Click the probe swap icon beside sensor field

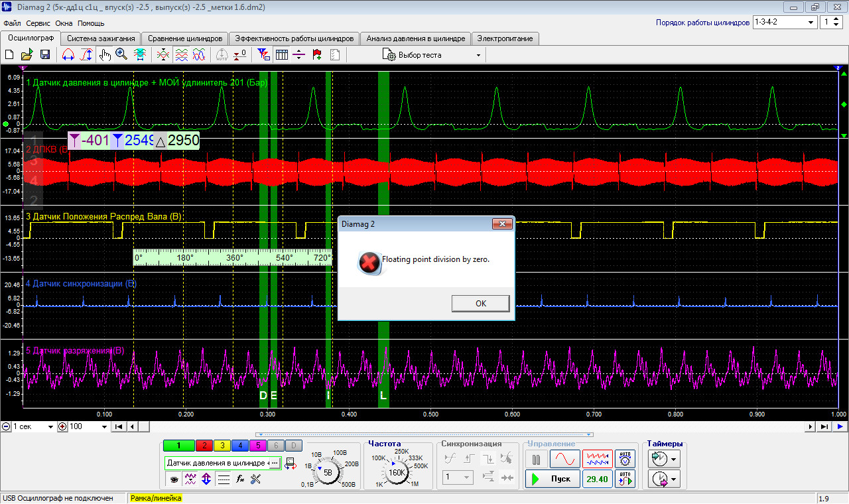tap(291, 464)
